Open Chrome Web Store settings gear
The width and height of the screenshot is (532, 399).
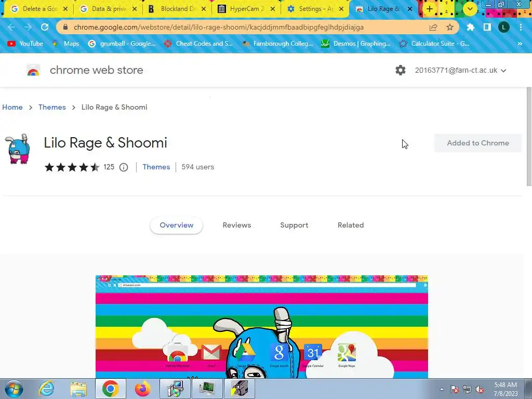click(x=401, y=70)
